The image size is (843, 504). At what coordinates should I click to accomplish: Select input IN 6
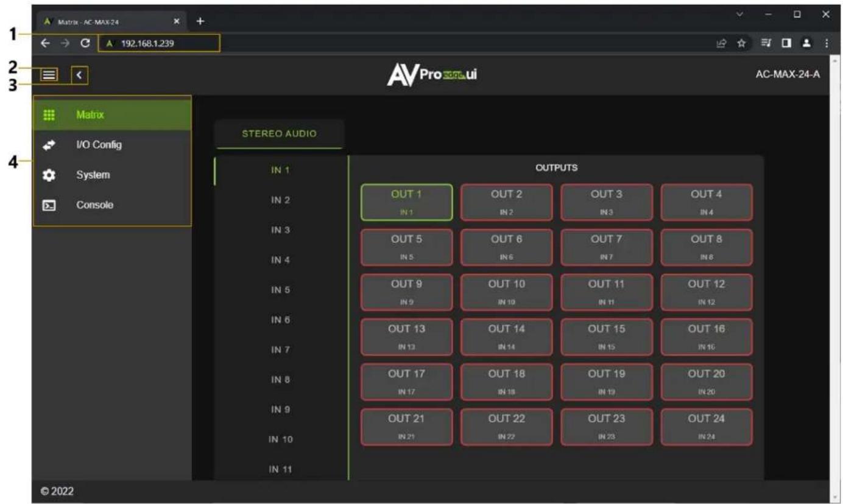[280, 320]
